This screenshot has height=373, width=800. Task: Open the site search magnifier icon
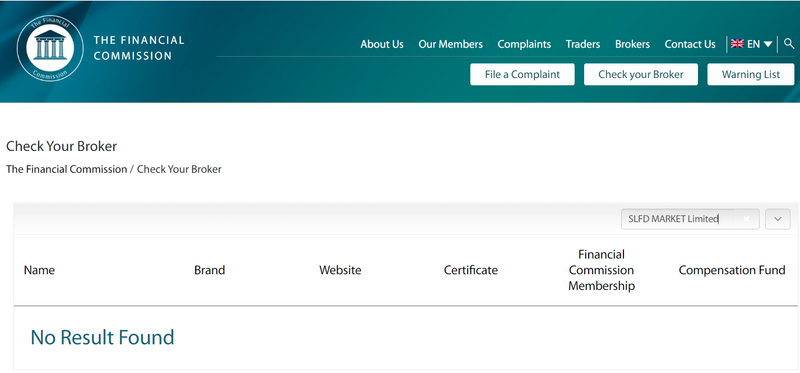789,44
